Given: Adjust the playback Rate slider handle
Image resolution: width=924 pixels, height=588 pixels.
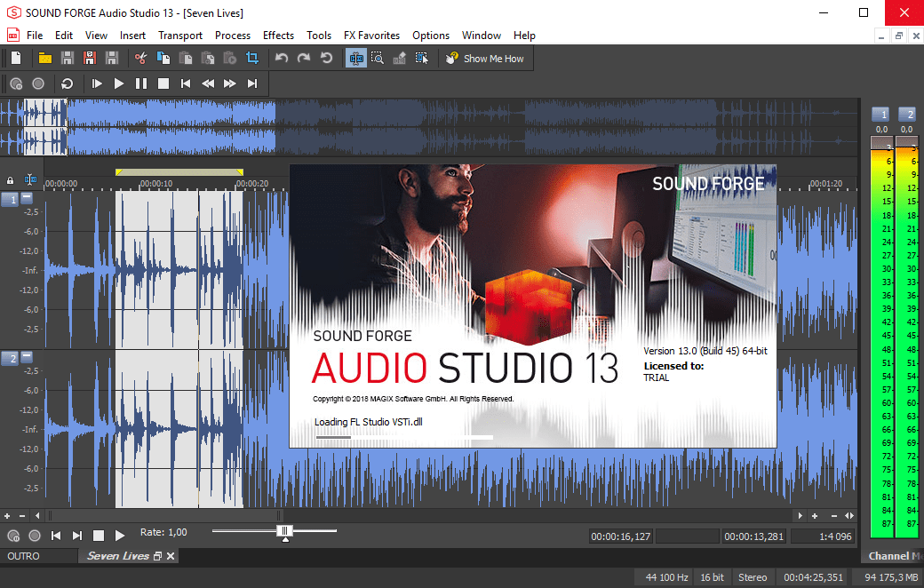Looking at the screenshot, I should tap(284, 531).
